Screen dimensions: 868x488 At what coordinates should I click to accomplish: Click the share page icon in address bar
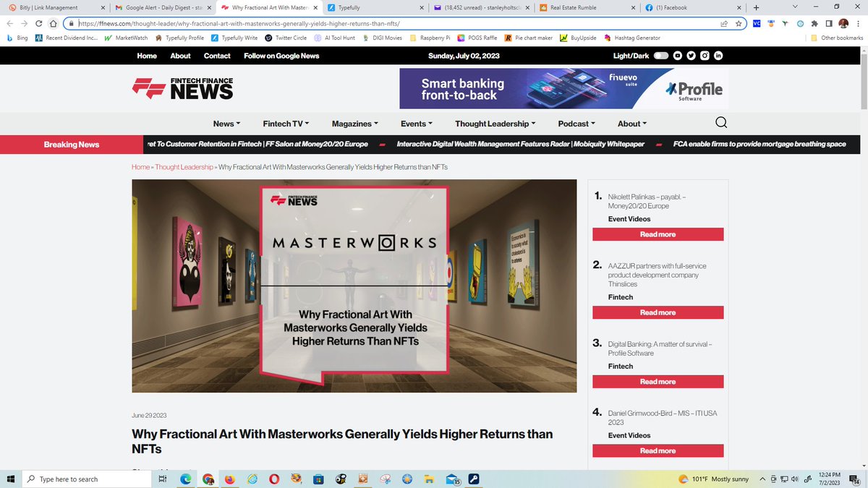pos(724,23)
